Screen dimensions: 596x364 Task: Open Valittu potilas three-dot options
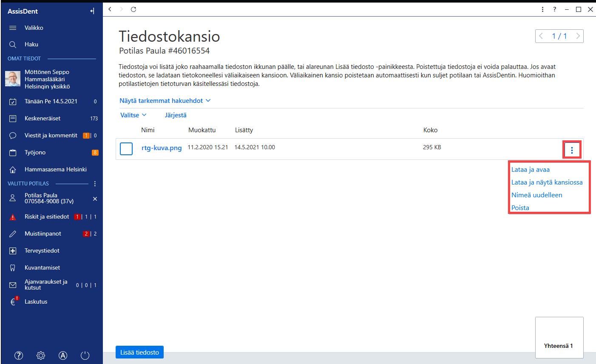click(x=95, y=184)
